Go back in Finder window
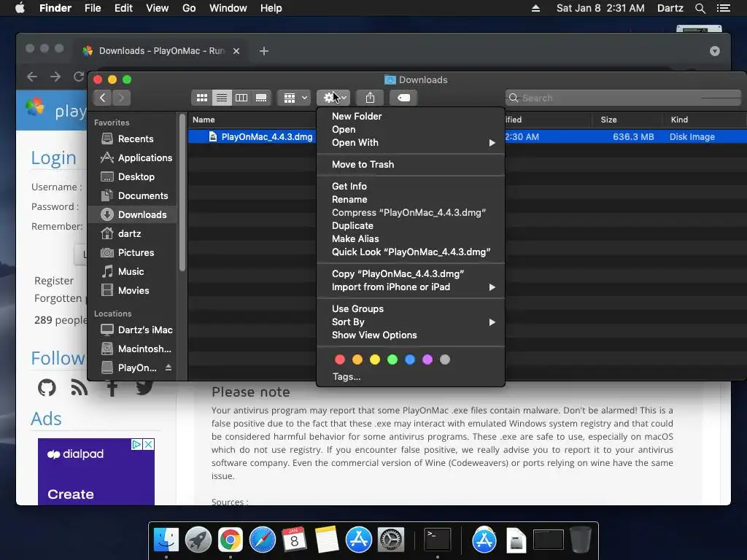Viewport: 747px width, 560px height. coord(102,98)
